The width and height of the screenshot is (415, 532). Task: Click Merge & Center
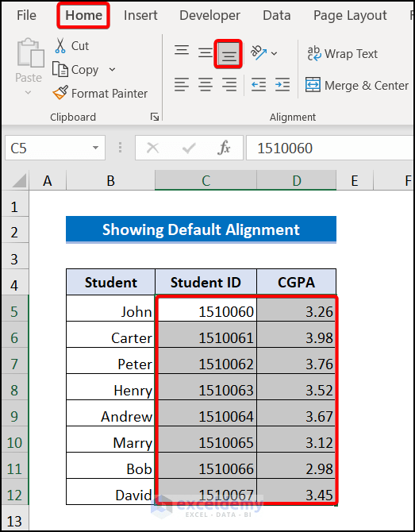pyautogui.click(x=357, y=85)
